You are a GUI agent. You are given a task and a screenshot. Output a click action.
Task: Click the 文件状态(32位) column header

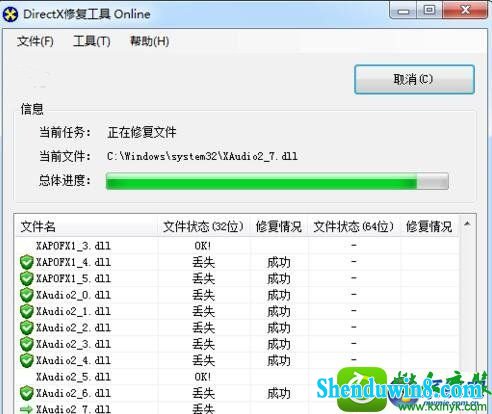[x=203, y=227]
